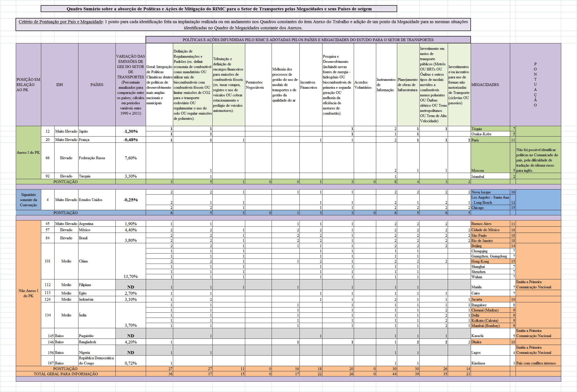577x392 pixels.
Task: Click the 'França' country cell
Action: pyautogui.click(x=97, y=140)
